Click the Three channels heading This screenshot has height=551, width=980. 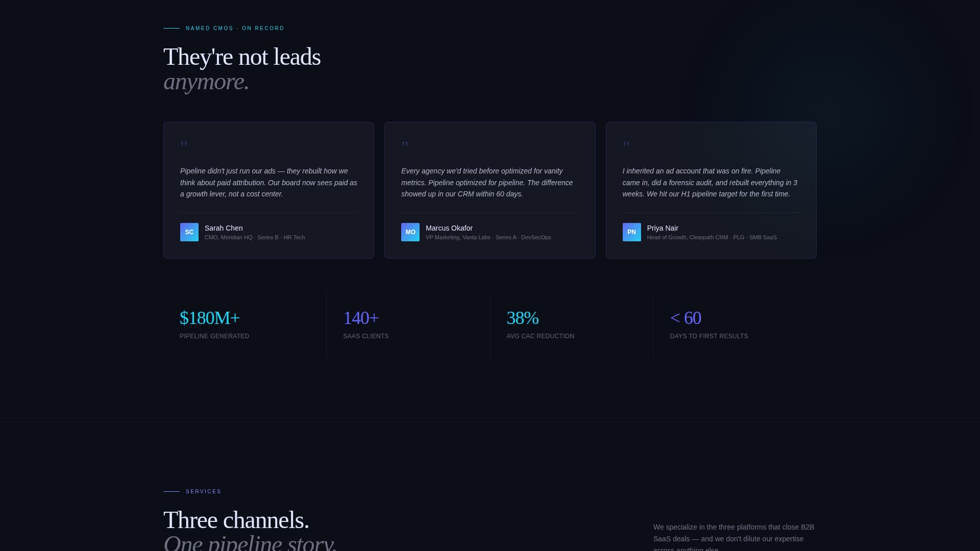[236, 519]
